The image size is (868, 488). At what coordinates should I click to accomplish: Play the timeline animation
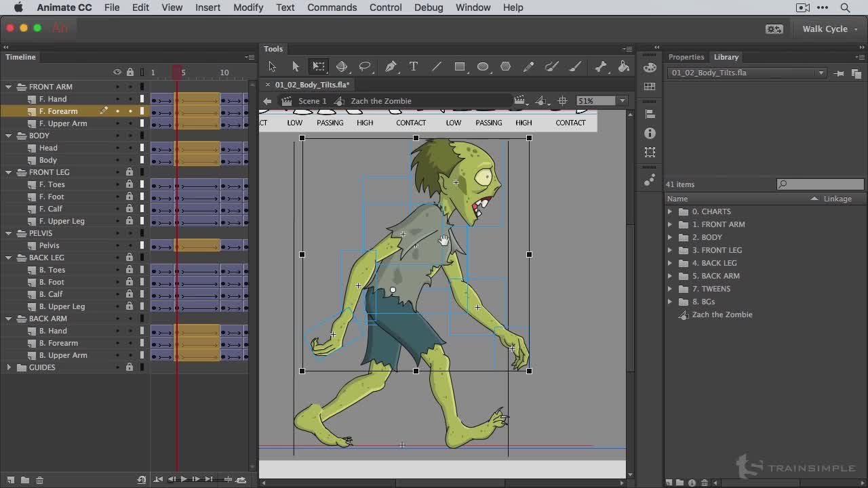[x=184, y=479]
